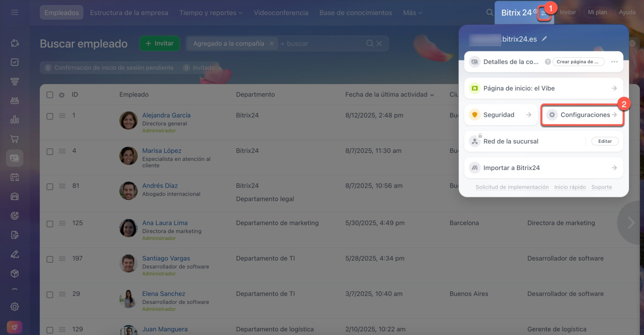Check the box for Andrés Díaz row

(x=50, y=186)
